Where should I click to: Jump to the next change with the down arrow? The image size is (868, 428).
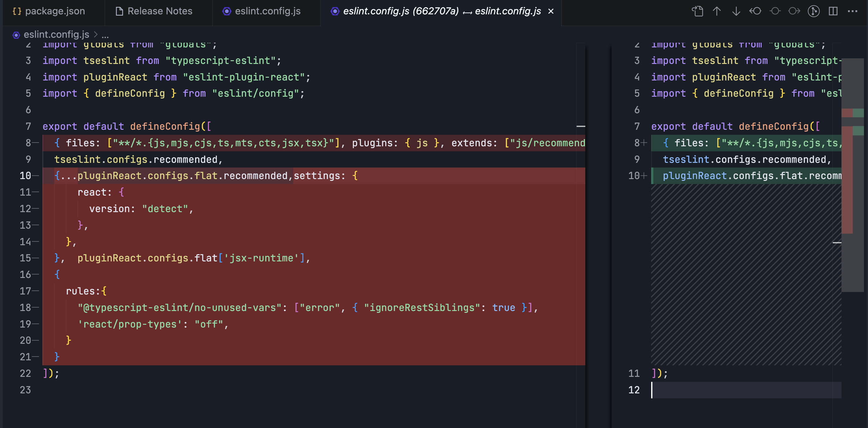736,12
